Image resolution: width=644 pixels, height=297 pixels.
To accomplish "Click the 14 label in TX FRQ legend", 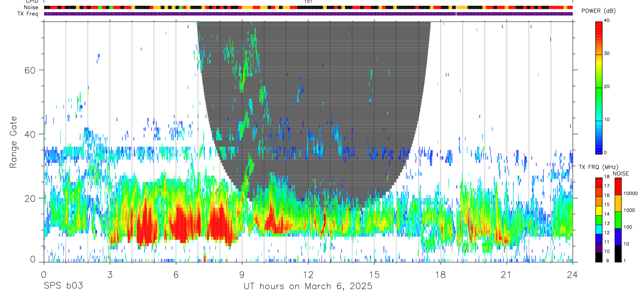I will pyautogui.click(x=607, y=214).
